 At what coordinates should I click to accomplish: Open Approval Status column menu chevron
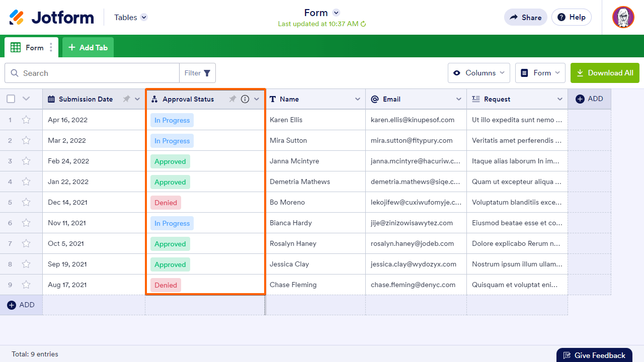(x=257, y=99)
